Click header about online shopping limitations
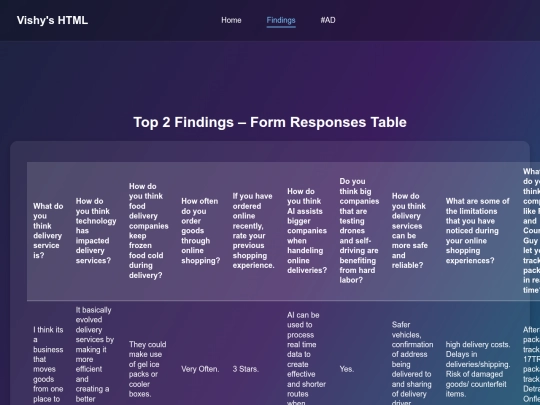Screen dimensions: 540x405 pos(478,231)
